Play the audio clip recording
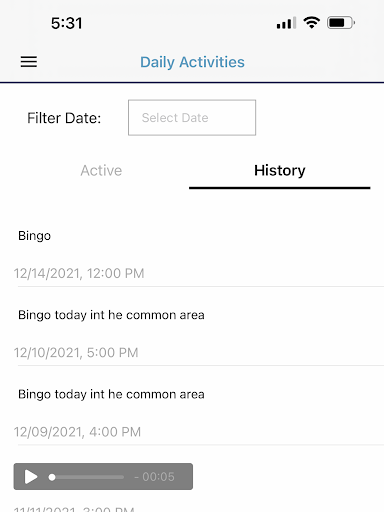The width and height of the screenshot is (384, 512). (x=31, y=477)
